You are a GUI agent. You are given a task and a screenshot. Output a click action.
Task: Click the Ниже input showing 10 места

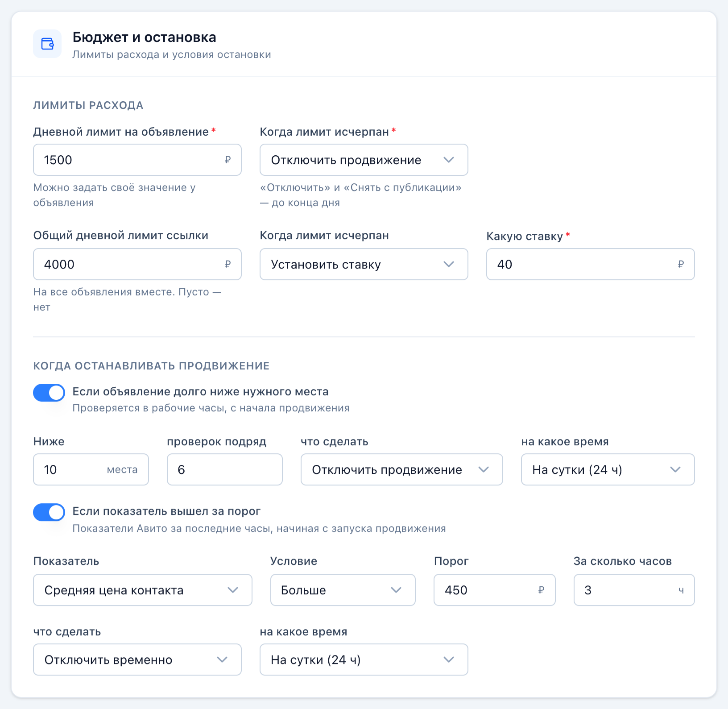click(91, 469)
